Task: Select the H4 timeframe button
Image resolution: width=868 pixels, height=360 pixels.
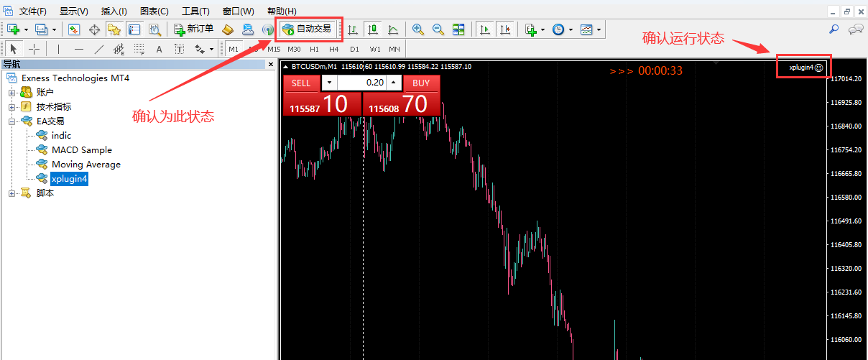Action: pos(334,49)
